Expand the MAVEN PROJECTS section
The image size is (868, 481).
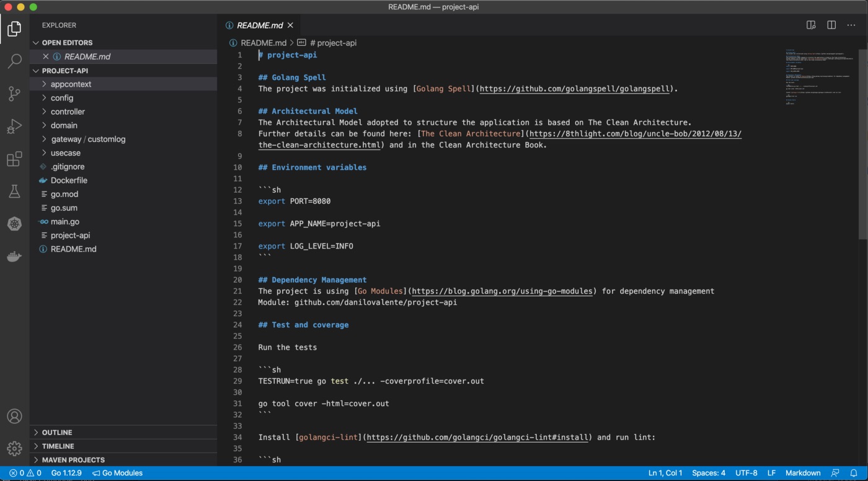[x=73, y=460]
